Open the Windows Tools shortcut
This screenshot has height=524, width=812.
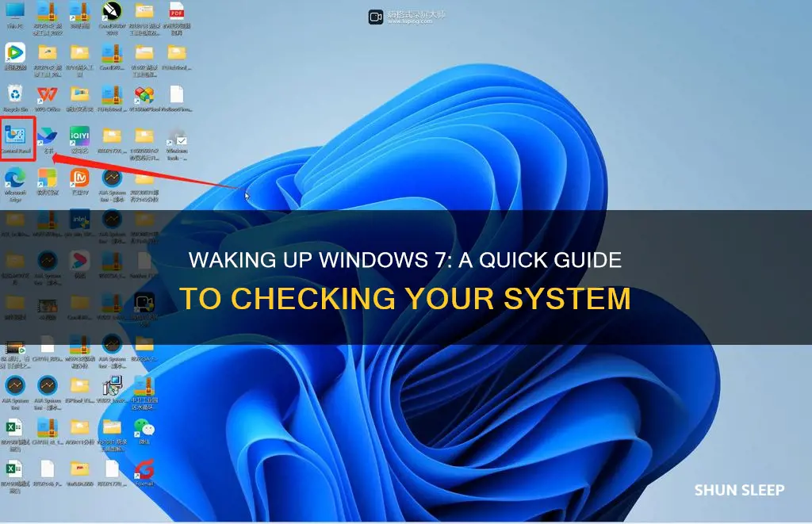tap(177, 144)
